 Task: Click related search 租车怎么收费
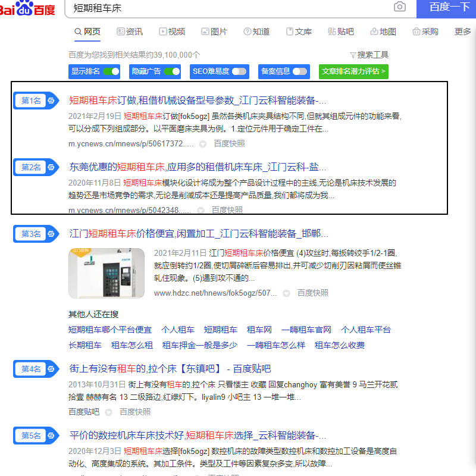pyautogui.click(x=340, y=345)
